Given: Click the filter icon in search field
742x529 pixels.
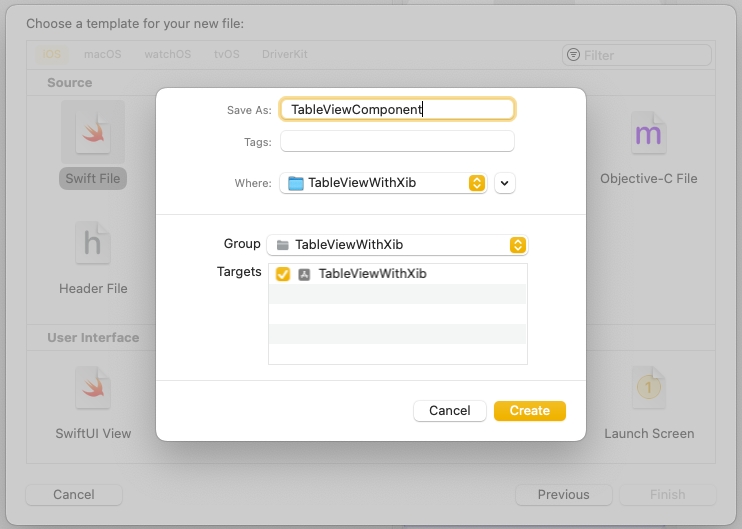Looking at the screenshot, I should pos(573,55).
